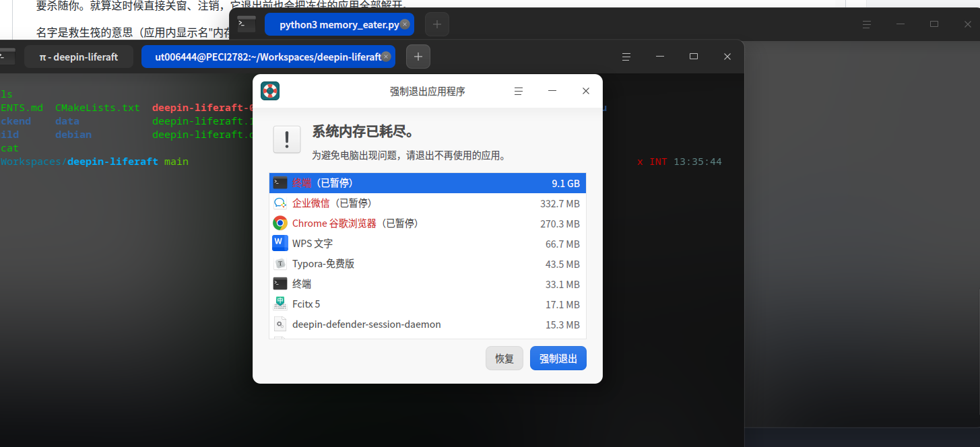This screenshot has width=980, height=447.
Task: Add a new tab in the deepin-liferaft terminal
Action: click(x=418, y=57)
